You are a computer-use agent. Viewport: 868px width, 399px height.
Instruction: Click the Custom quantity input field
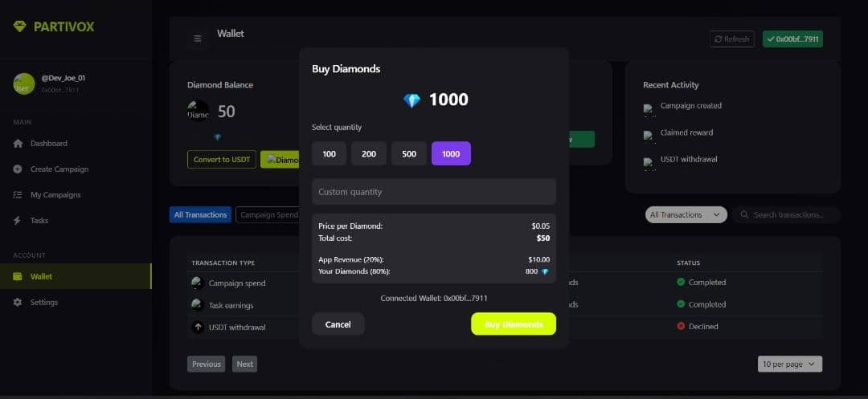click(x=433, y=192)
